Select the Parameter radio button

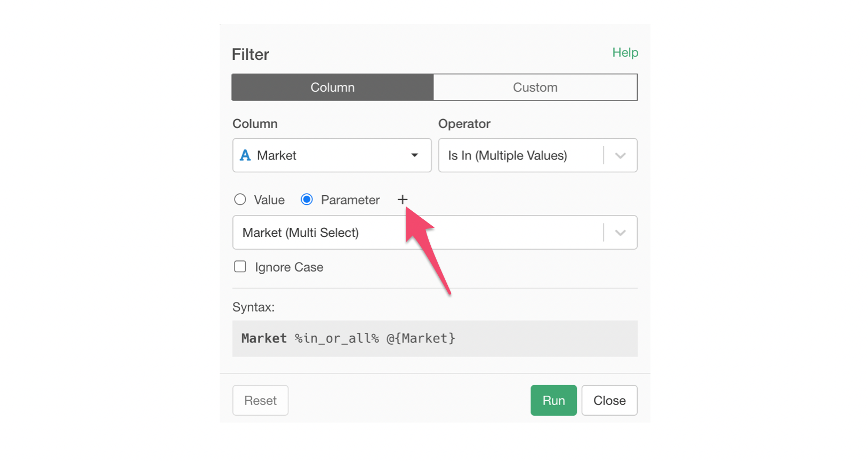tap(307, 200)
